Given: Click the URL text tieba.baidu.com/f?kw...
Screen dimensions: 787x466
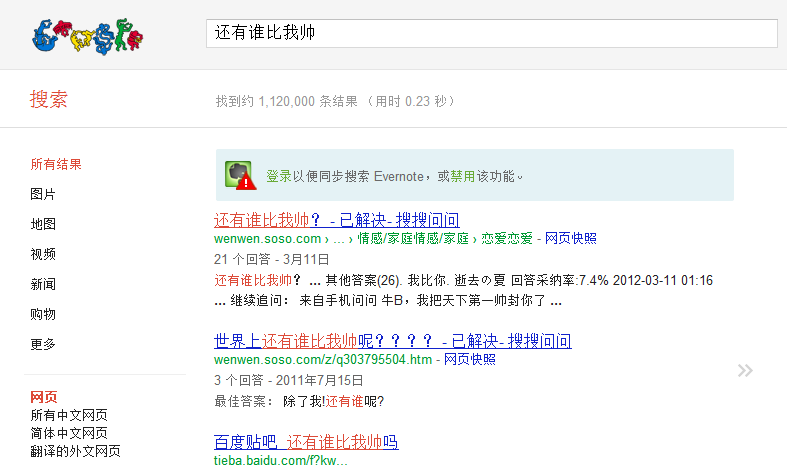Looking at the screenshot, I should point(281,460).
